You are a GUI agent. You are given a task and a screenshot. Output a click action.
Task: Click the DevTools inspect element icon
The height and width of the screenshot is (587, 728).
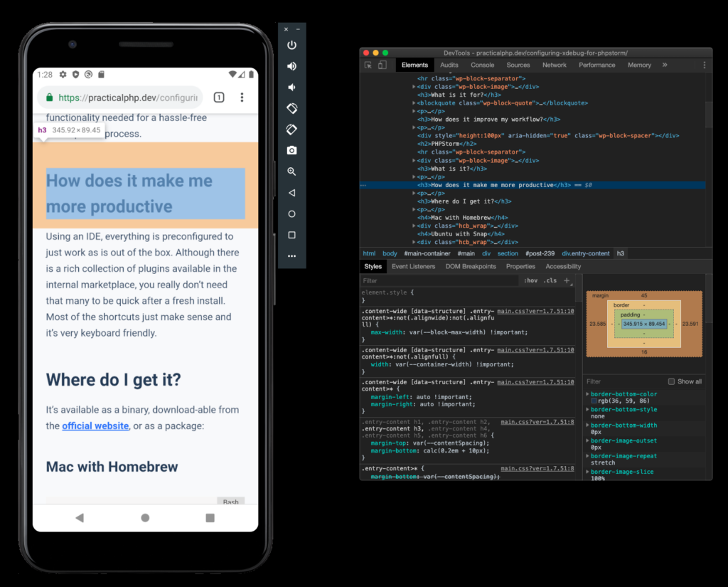368,65
